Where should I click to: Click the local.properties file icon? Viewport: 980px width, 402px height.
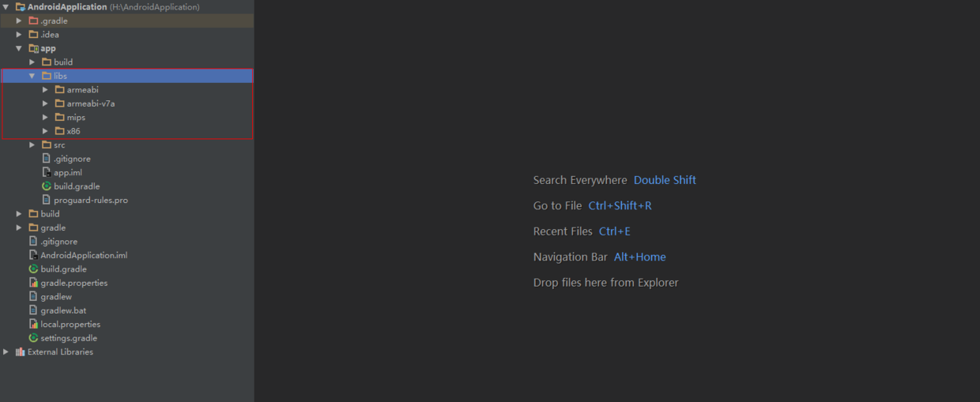point(33,324)
